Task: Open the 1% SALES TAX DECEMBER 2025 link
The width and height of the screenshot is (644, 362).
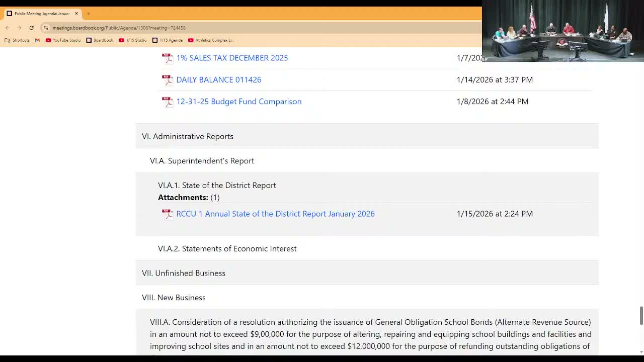Action: click(x=232, y=58)
